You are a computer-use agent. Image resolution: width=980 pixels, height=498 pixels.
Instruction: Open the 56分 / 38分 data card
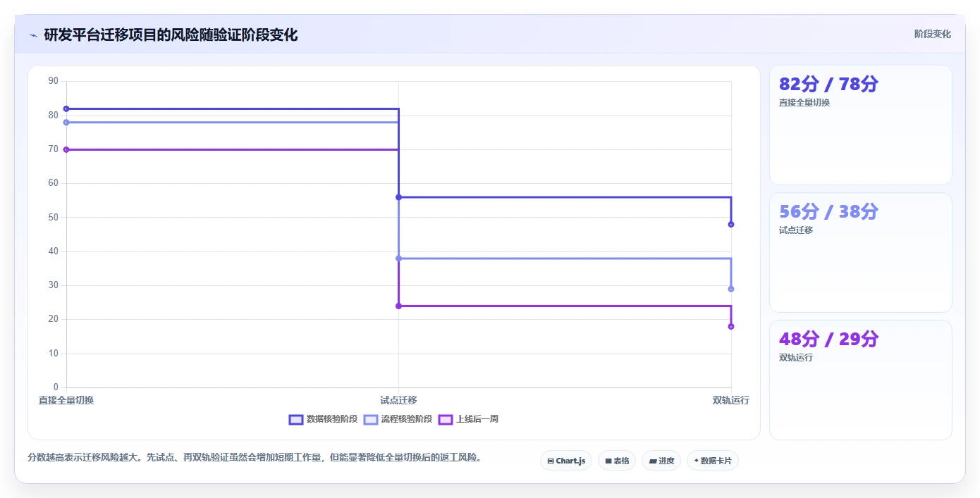click(x=861, y=252)
